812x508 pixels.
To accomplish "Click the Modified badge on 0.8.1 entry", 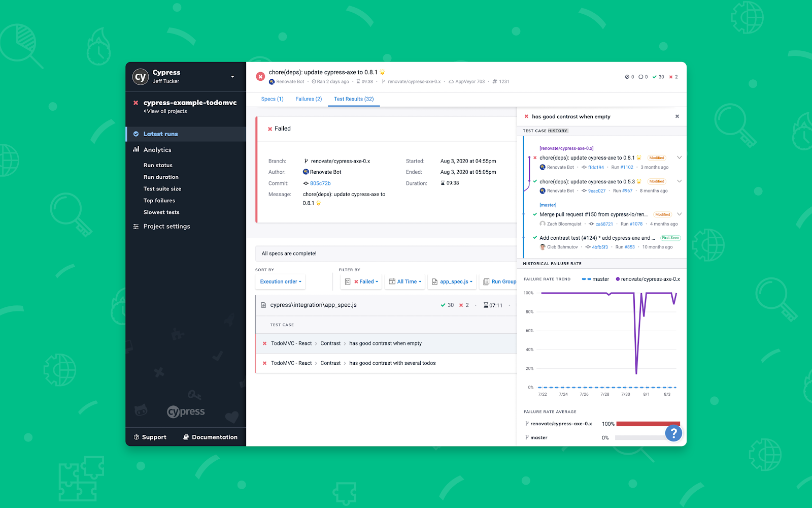I will (656, 158).
